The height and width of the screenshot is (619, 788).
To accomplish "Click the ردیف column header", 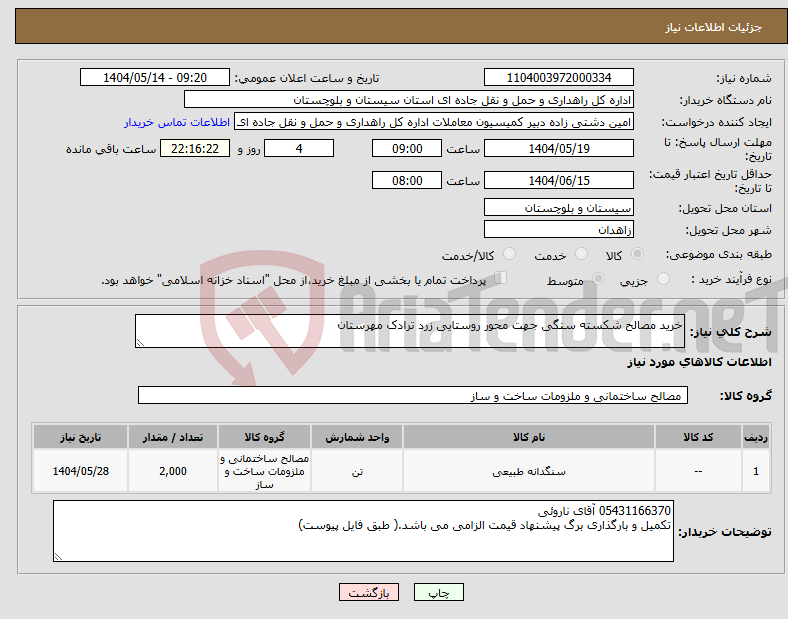I will [x=756, y=437].
